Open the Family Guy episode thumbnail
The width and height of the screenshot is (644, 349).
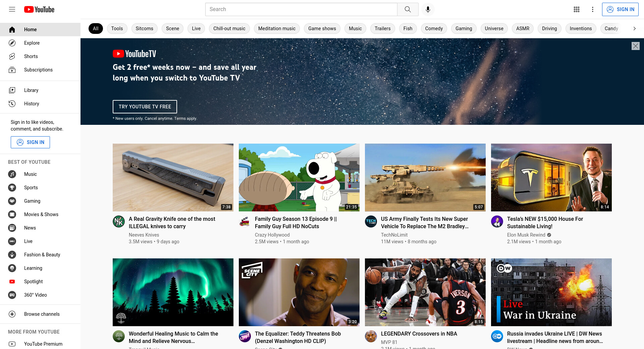299,178
